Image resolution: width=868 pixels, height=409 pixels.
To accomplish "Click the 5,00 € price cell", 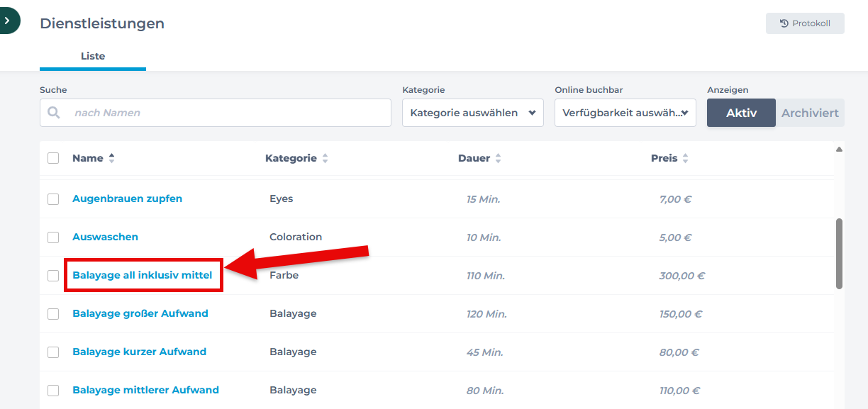I will [x=676, y=237].
